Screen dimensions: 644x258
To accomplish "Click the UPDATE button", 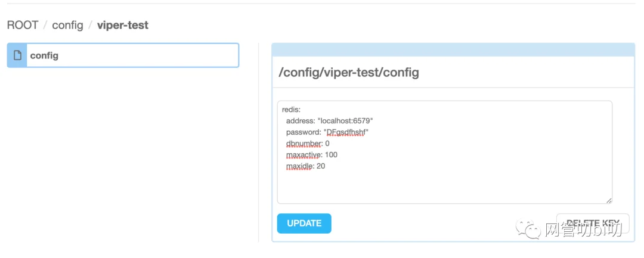I will pos(304,223).
